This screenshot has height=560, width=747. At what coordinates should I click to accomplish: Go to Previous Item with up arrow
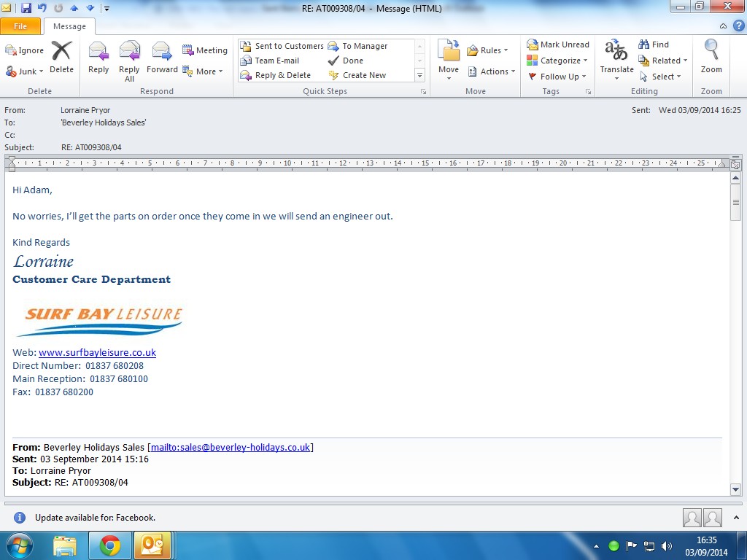(74, 8)
